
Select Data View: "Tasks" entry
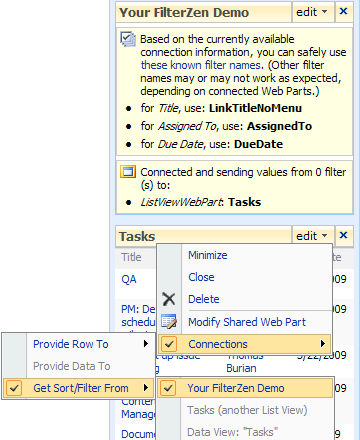pyautogui.click(x=232, y=432)
